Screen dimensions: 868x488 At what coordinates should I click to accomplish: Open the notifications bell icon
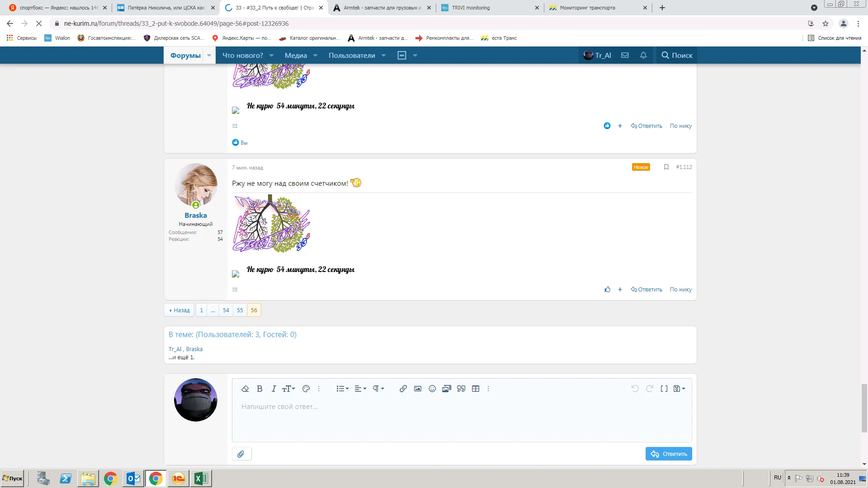pos(643,55)
